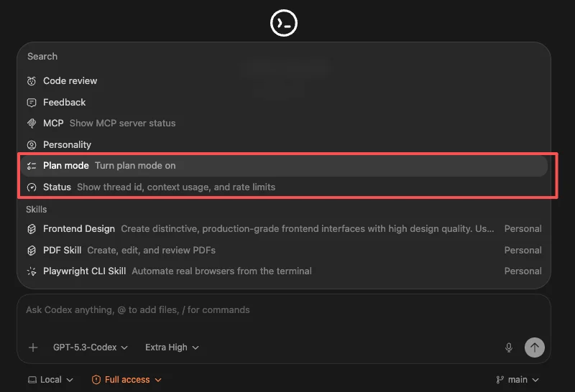Click the plus icon to add files
This screenshot has height=392, width=575.
click(33, 347)
